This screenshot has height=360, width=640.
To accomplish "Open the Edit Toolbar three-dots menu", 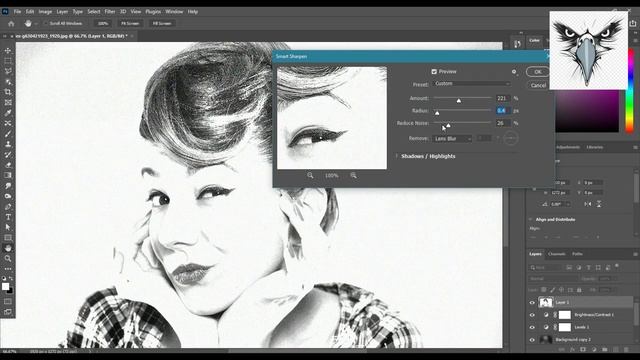I will pyautogui.click(x=8, y=269).
